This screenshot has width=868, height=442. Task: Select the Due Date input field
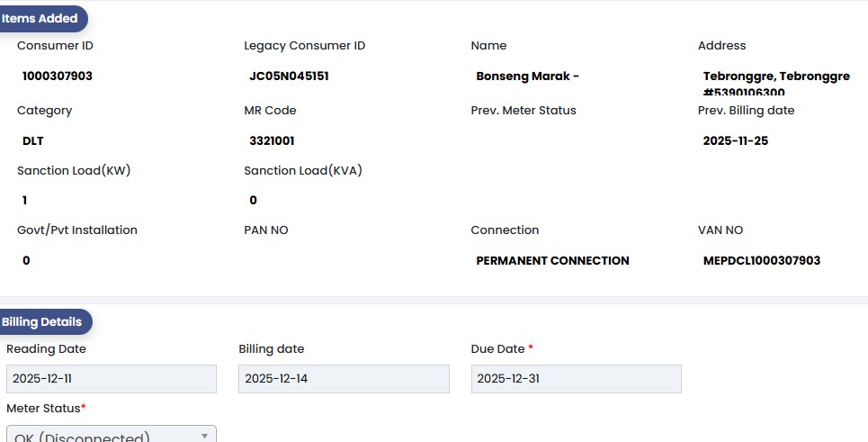(x=576, y=379)
